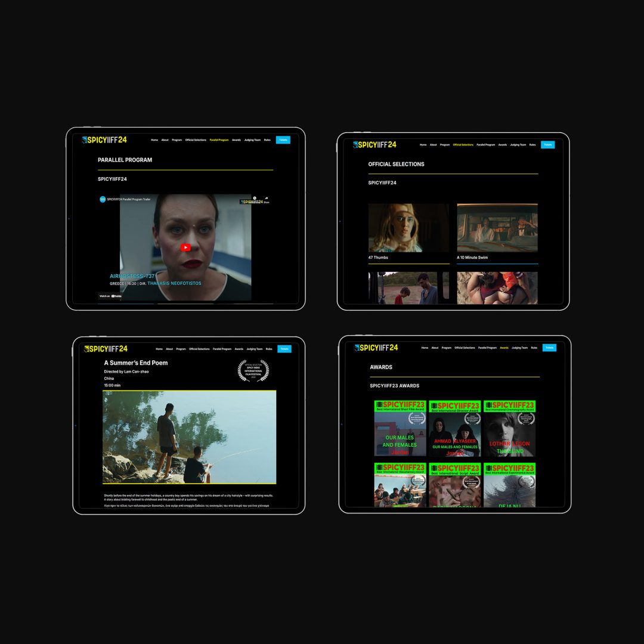The image size is (644, 644).
Task: Select highlighted Parallel Program menu item
Action: tap(219, 140)
